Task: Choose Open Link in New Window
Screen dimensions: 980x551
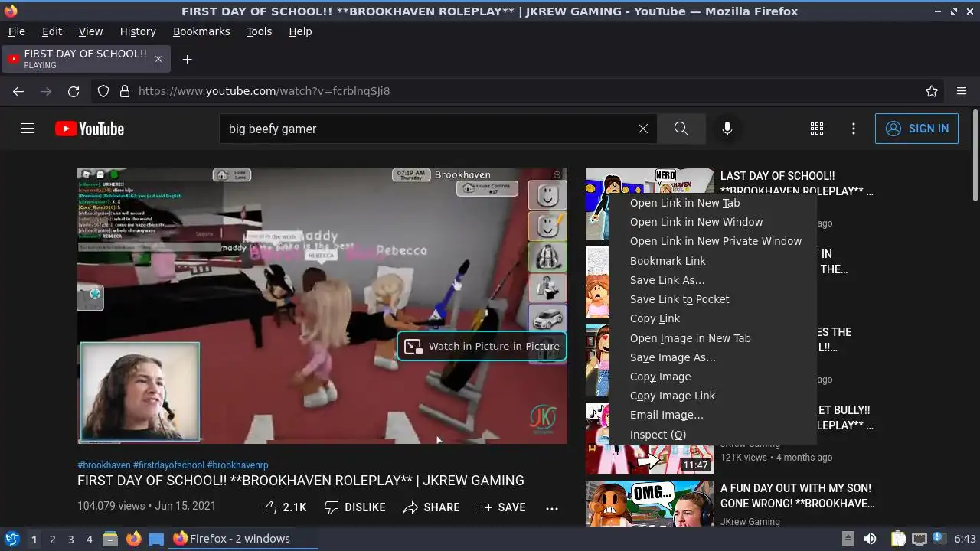Action: point(712,222)
